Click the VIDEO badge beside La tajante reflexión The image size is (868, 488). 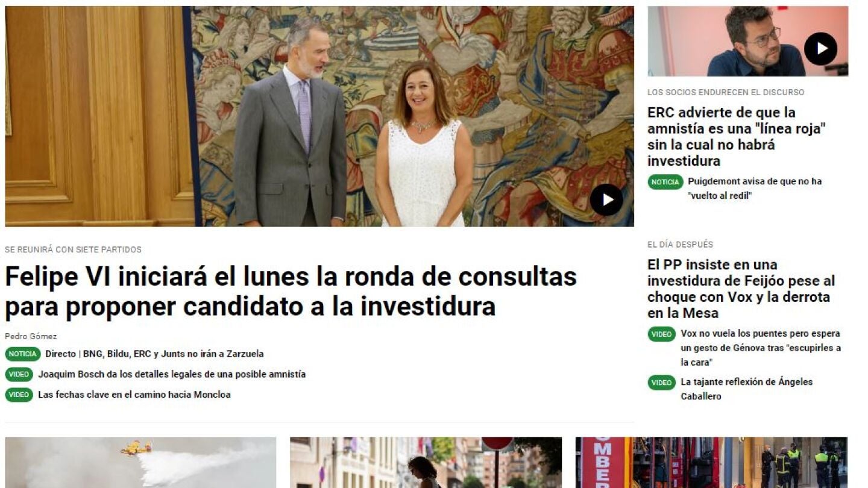(x=662, y=383)
